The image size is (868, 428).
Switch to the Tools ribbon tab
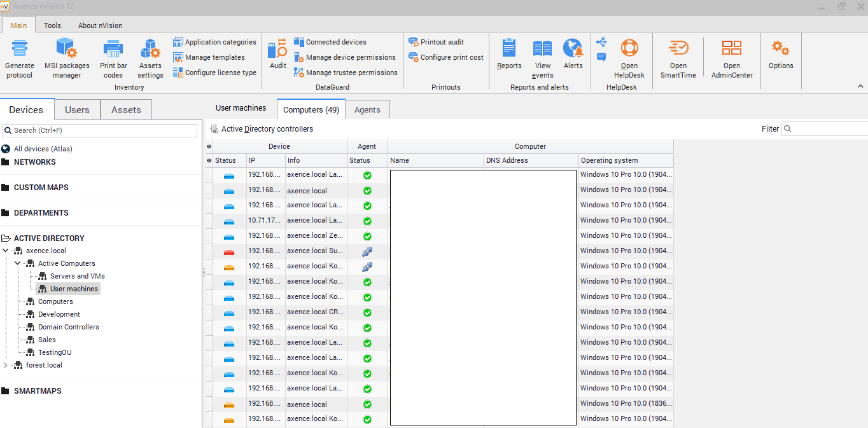(x=52, y=25)
